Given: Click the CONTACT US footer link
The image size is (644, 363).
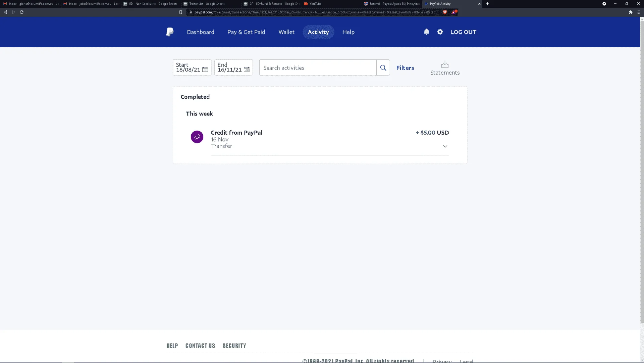Looking at the screenshot, I should (200, 346).
